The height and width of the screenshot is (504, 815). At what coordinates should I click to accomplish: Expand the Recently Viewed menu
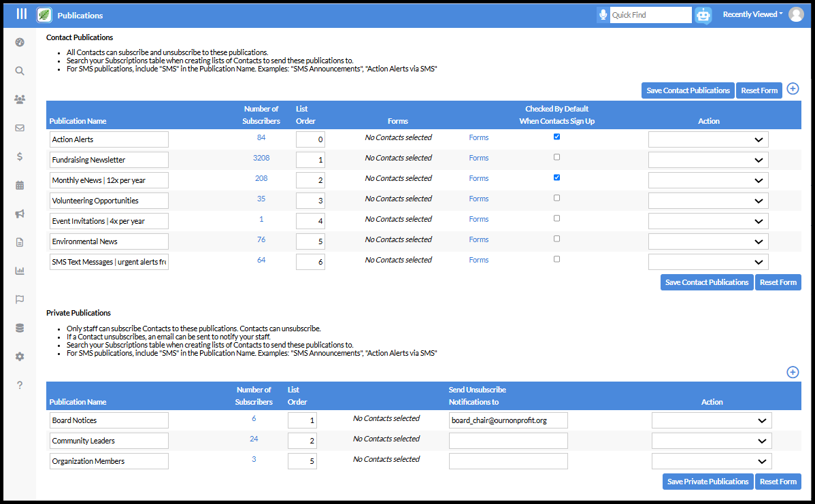tap(752, 14)
